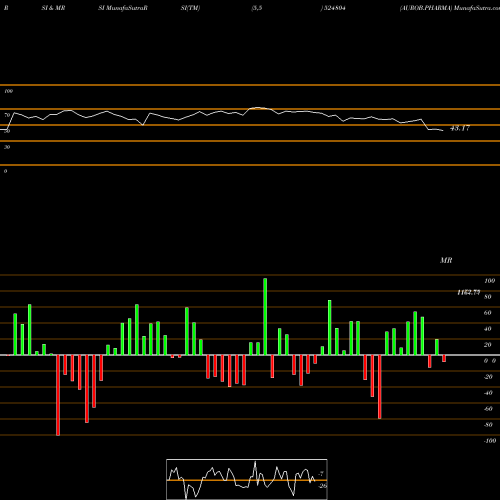This screenshot has width=500, height=500.
Task: Click the '524804' stock code text
Action: click(x=334, y=8)
